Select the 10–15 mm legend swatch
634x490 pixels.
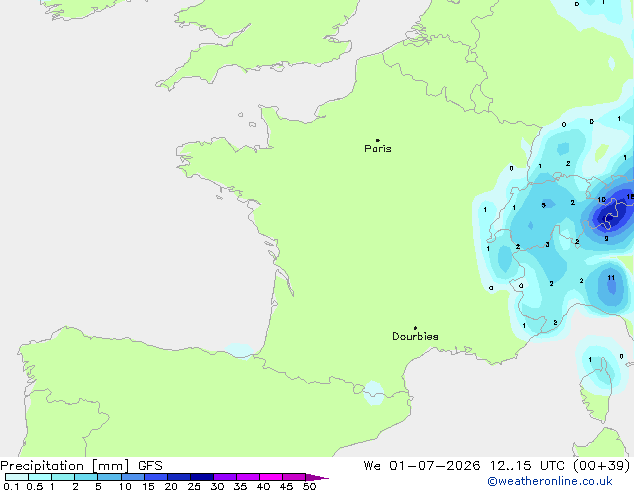point(133,477)
